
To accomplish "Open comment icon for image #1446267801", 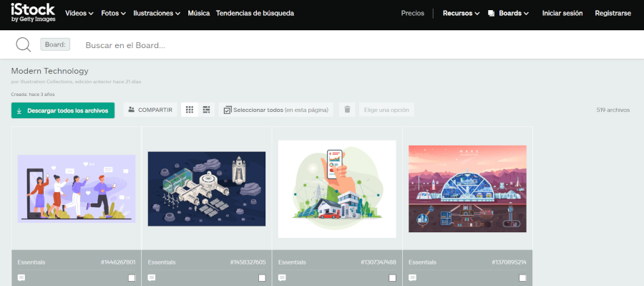I will point(21,278).
